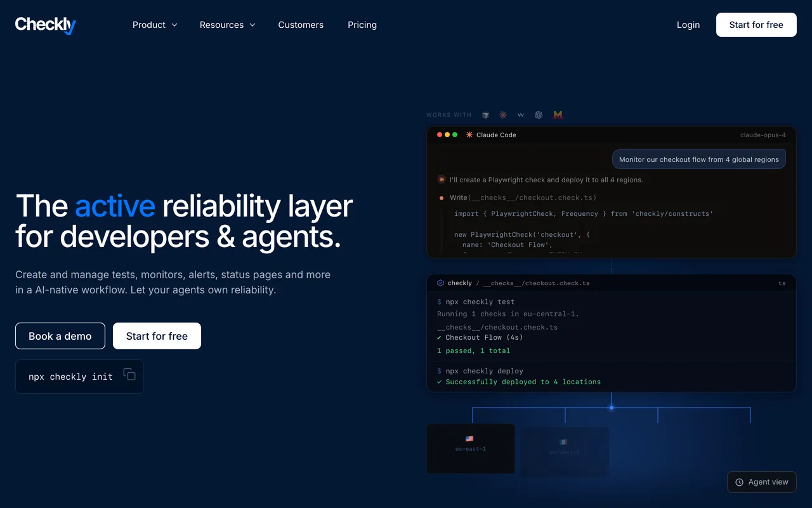The width and height of the screenshot is (812, 508).
Task: Click the Checkly logo
Action: (x=46, y=25)
